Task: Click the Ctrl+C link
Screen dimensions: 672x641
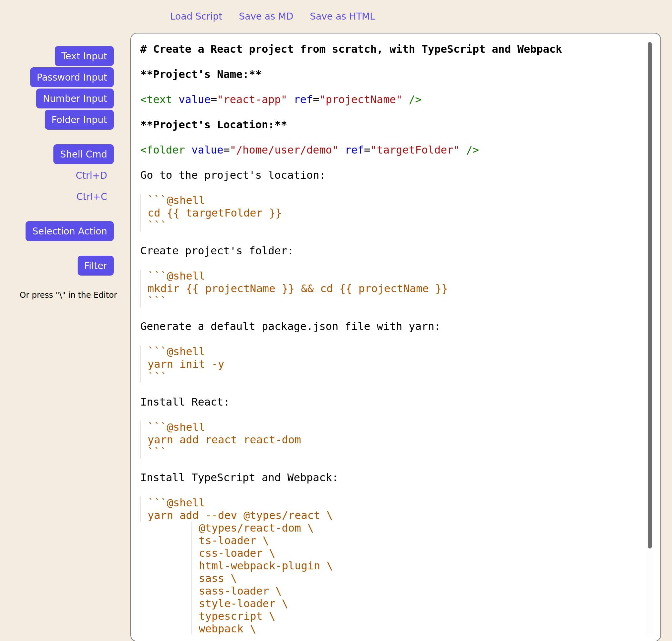Action: (92, 196)
